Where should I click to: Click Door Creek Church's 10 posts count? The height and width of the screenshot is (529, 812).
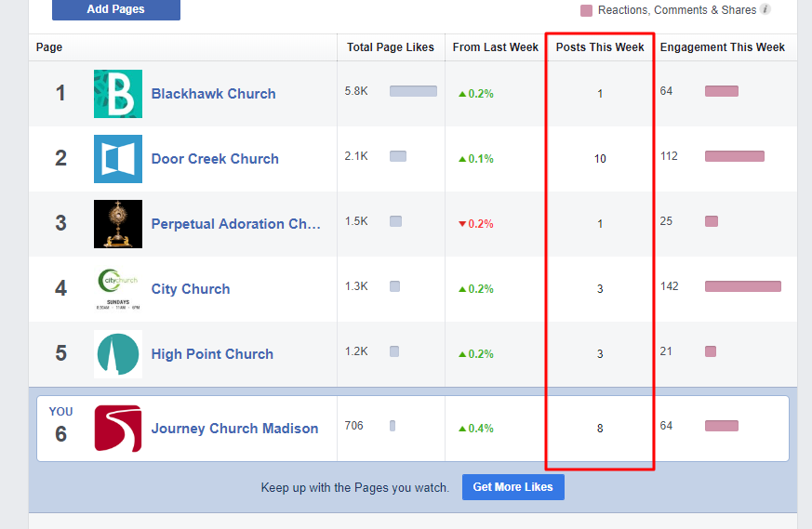(600, 159)
